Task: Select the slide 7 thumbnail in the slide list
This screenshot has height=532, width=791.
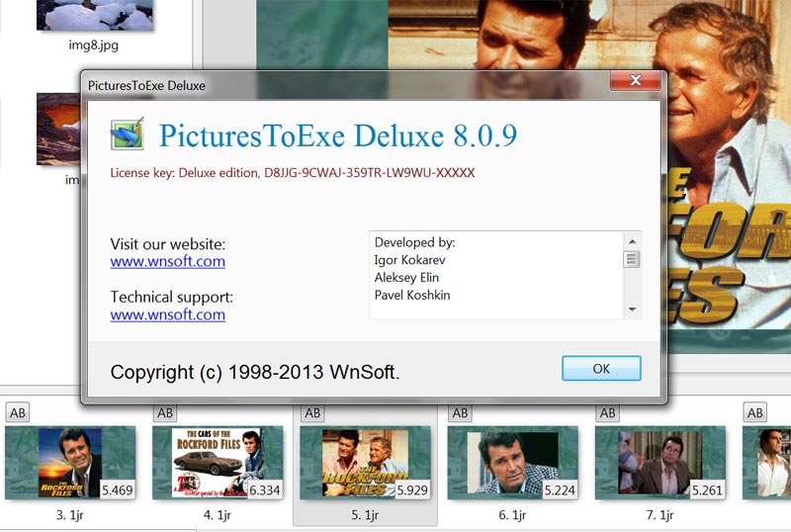Action: [659, 463]
